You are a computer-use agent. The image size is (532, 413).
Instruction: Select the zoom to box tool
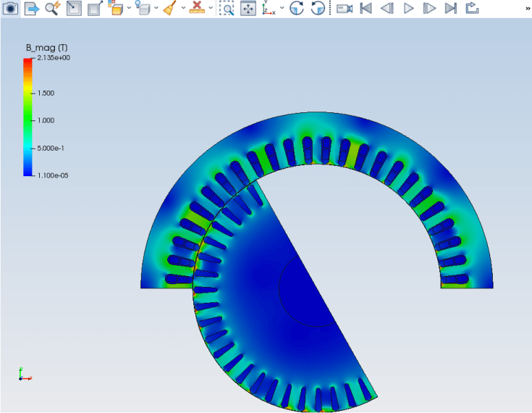pos(227,8)
